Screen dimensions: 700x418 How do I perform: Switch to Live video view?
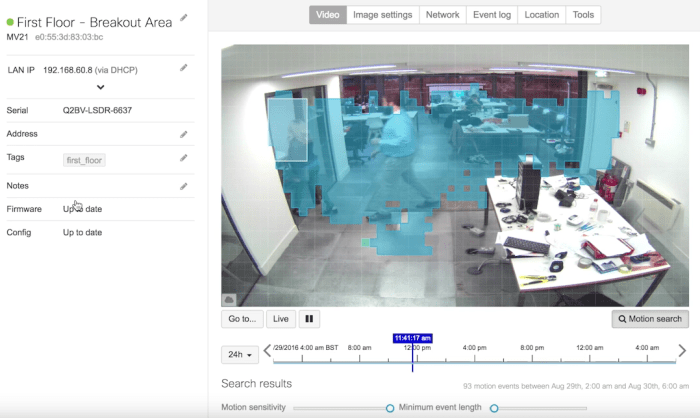tap(281, 319)
